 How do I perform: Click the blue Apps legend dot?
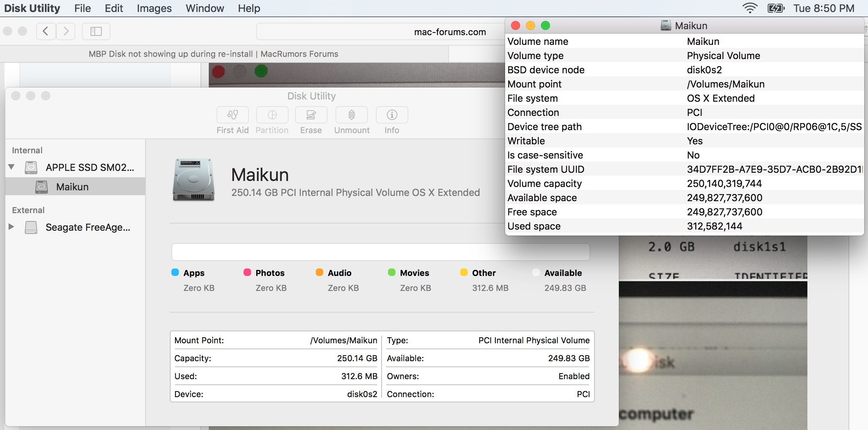click(175, 272)
